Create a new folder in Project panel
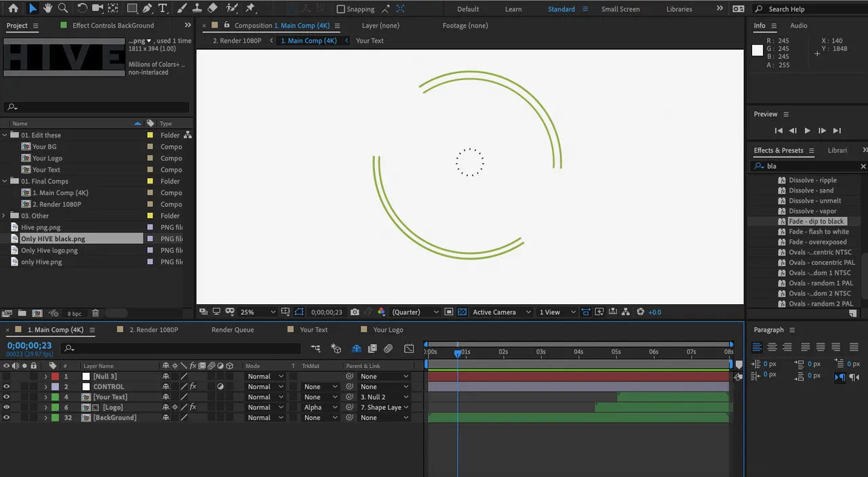The image size is (868, 477). (22, 313)
